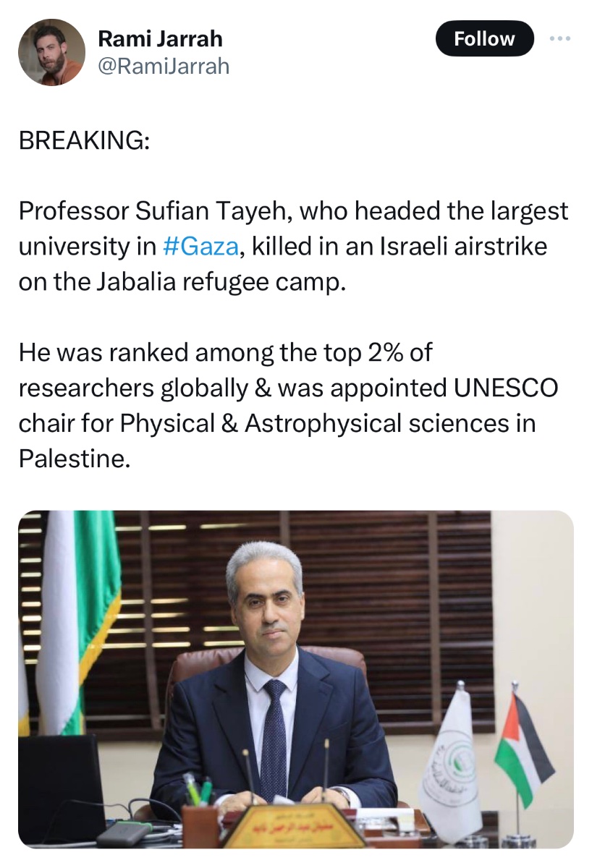Click the black laptop in the photo
Screen dimensions: 592x868
pos(61,788)
